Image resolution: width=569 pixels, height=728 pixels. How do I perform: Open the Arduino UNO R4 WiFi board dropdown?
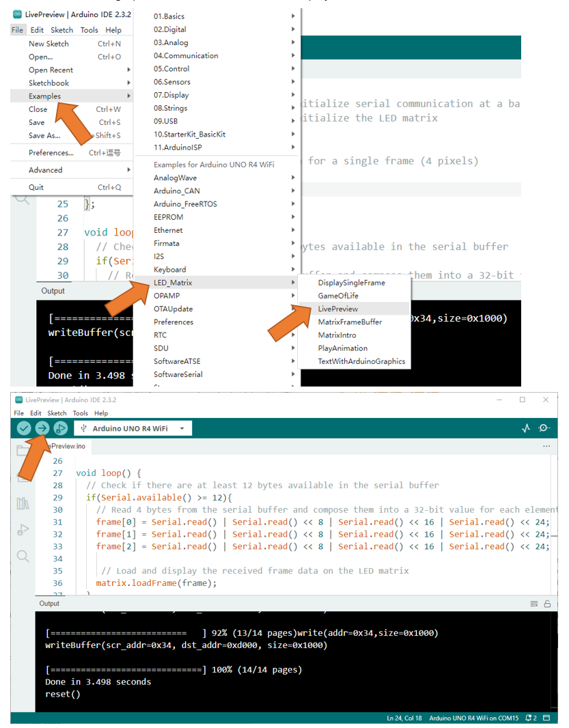133,428
